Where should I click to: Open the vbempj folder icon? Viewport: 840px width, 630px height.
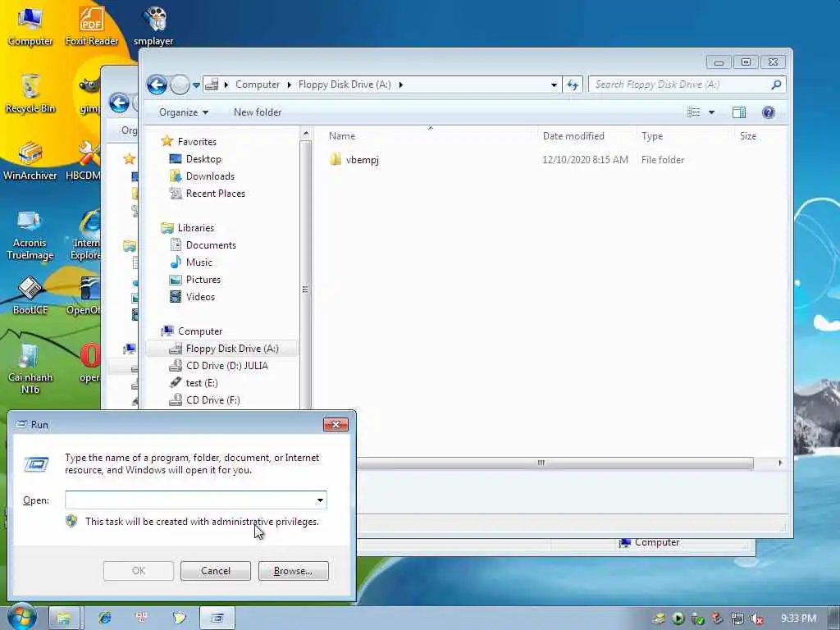[x=336, y=159]
